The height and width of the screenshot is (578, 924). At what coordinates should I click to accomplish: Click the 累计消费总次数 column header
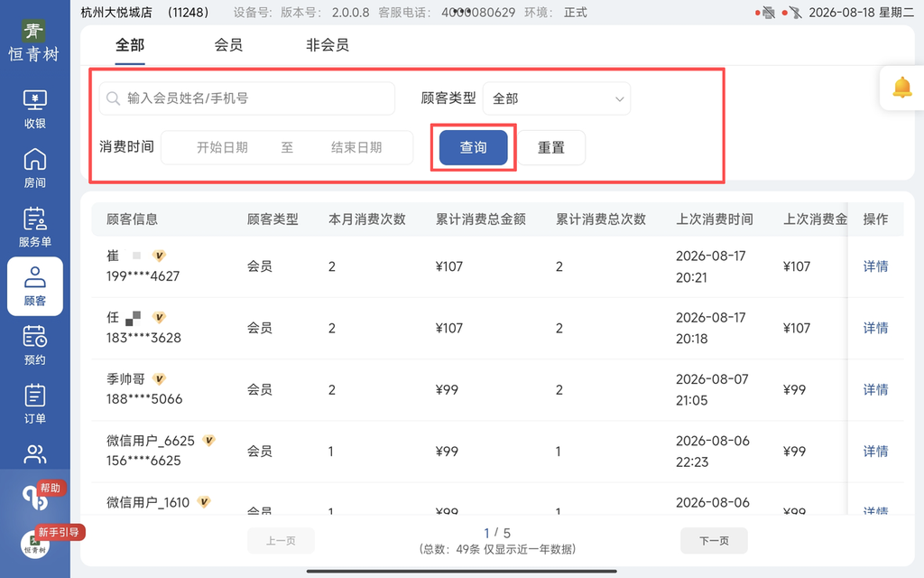click(x=601, y=219)
